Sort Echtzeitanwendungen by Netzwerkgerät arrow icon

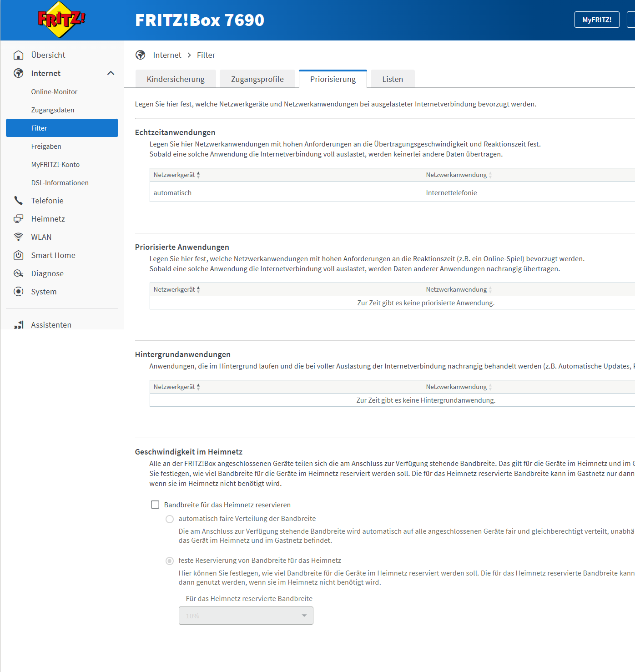point(198,175)
